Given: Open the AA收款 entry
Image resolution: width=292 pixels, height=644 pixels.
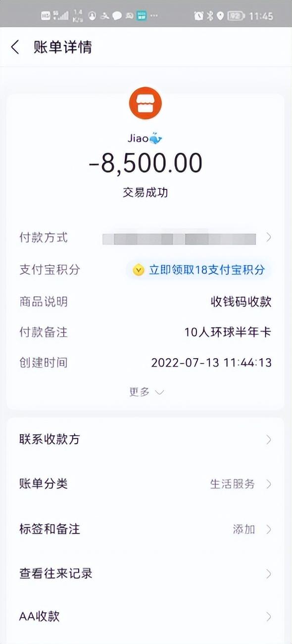Looking at the screenshot, I should pyautogui.click(x=146, y=616).
